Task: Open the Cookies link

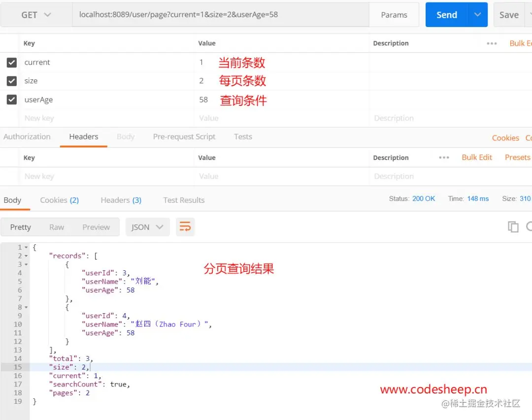Action: (505, 138)
